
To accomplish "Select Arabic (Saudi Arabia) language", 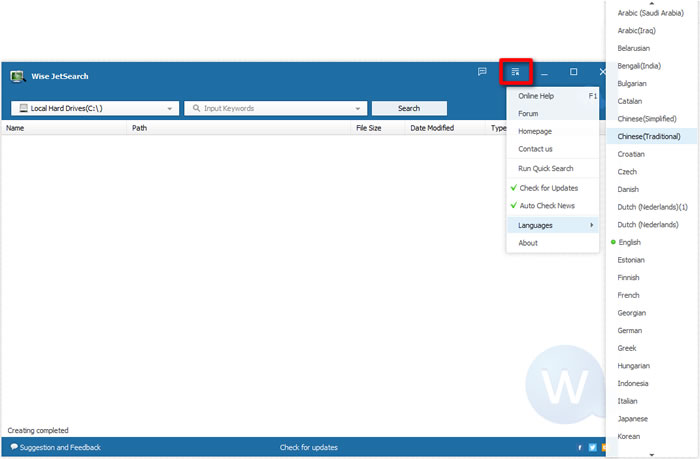I will (652, 13).
